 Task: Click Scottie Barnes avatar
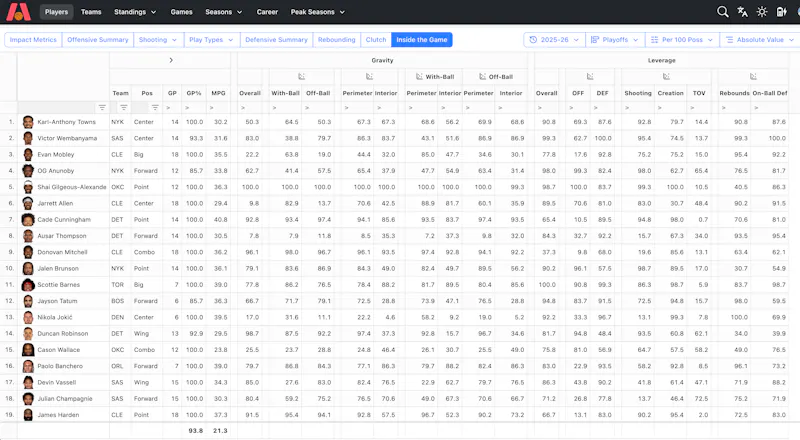(x=28, y=285)
